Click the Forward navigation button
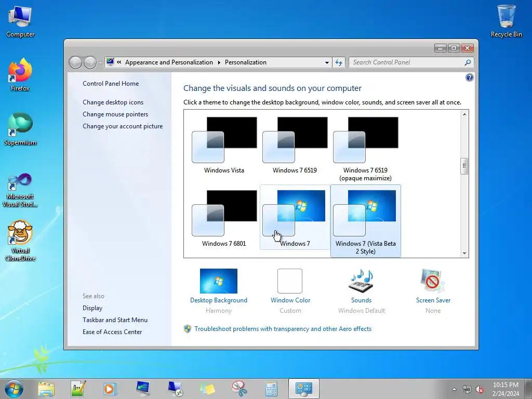 [90, 62]
